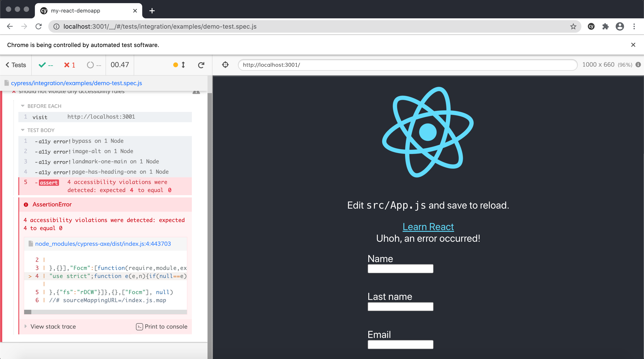
Task: Select the page-has-heading-one a11y error row
Action: (x=105, y=172)
